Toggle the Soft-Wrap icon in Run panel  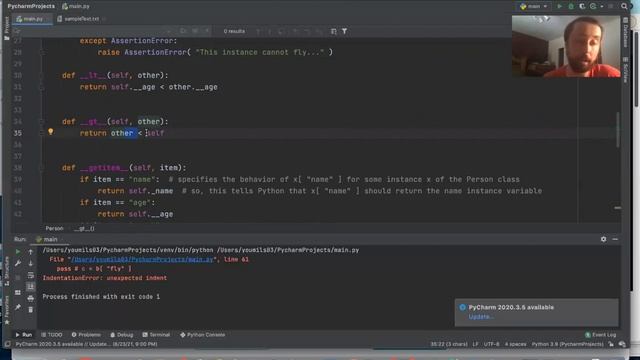click(31, 276)
